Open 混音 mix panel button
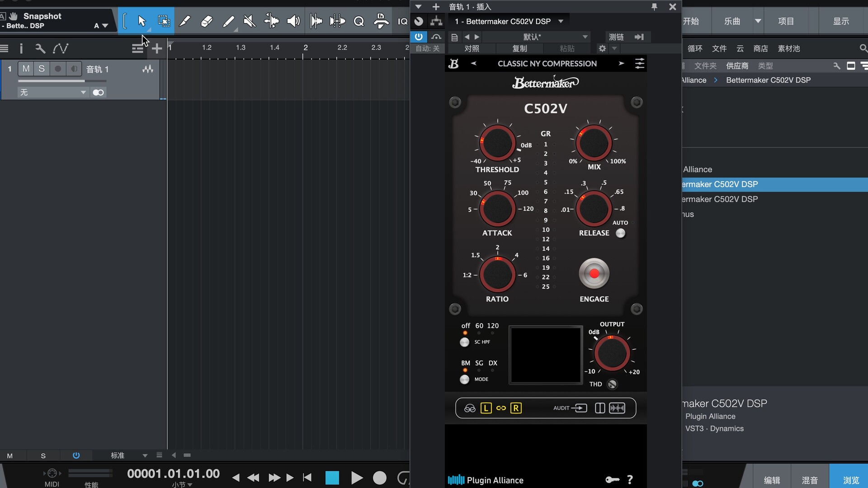Viewport: 868px width, 488px height. tap(810, 480)
